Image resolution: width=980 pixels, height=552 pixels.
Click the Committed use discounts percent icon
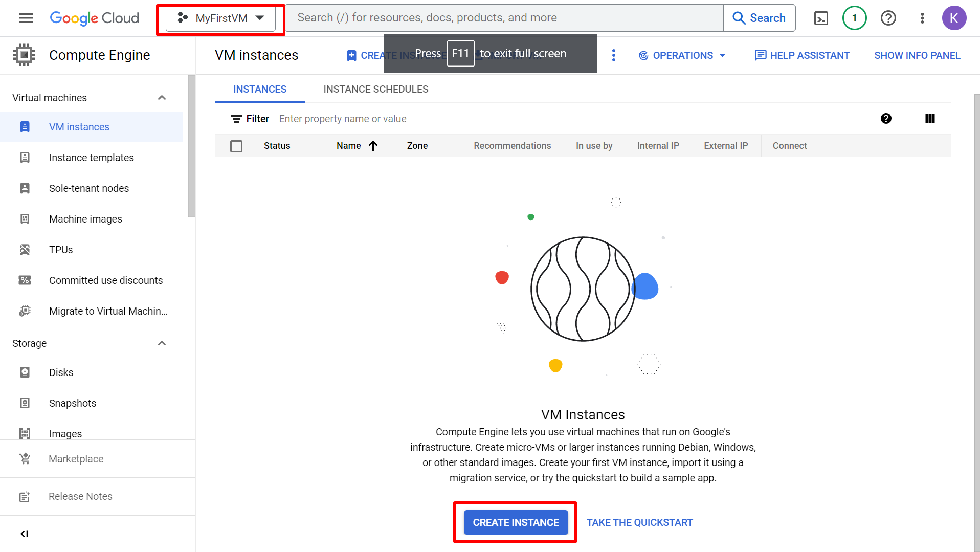click(25, 280)
